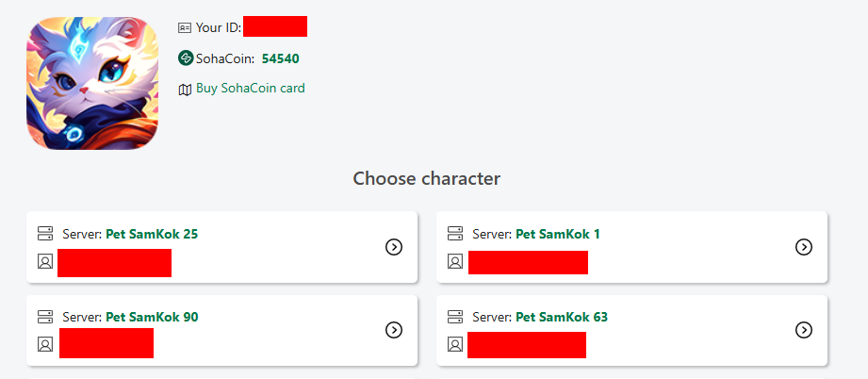Click the server icon for Pet SamKok 63
Viewport: 868px width, 379px height.
coord(455,317)
